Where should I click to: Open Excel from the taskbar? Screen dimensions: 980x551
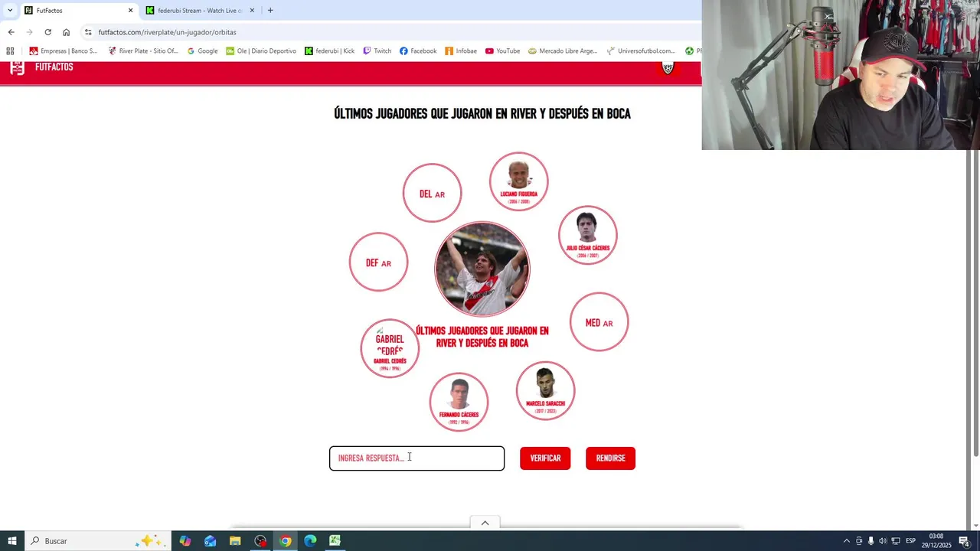coord(335,541)
